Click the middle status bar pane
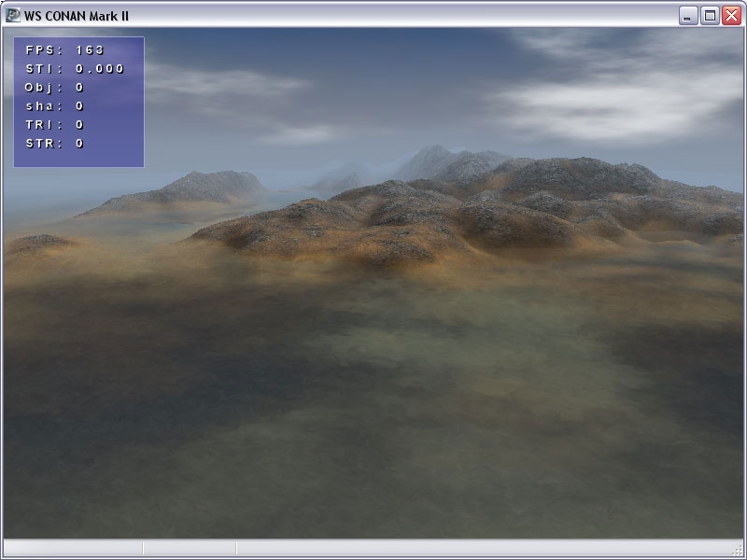This screenshot has width=747, height=560. pyautogui.click(x=189, y=549)
